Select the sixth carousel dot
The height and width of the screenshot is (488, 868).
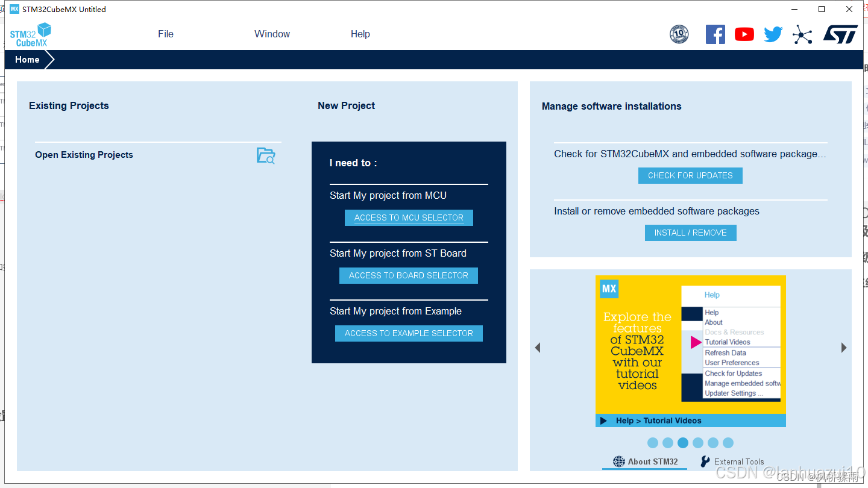tap(728, 443)
